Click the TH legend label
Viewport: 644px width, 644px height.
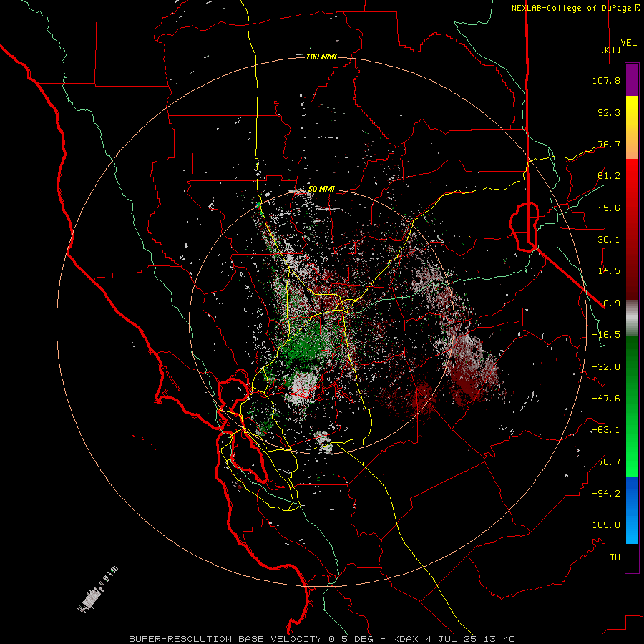click(615, 557)
